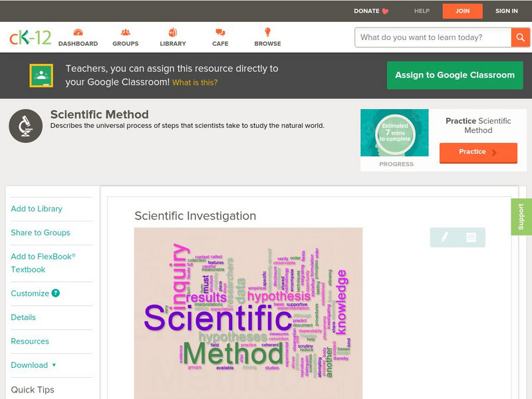Click Assign to Google Classroom
Screen dimensions: 532x399
coord(454,74)
